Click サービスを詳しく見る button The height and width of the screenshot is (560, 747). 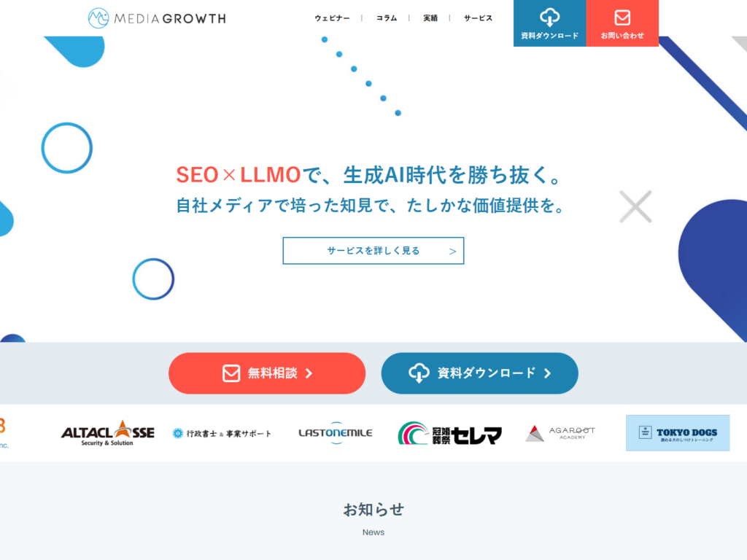(373, 251)
